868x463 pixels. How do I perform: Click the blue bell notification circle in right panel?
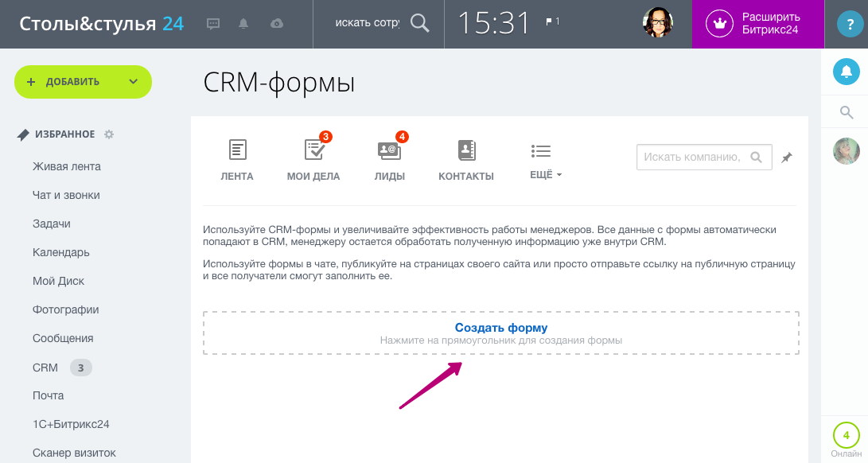[847, 72]
